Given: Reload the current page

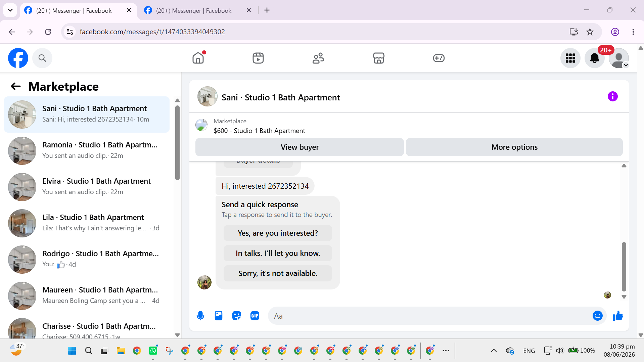Looking at the screenshot, I should (48, 32).
